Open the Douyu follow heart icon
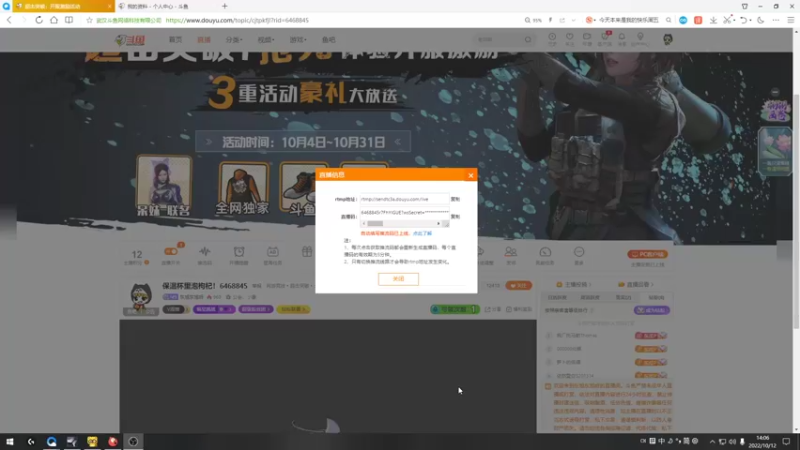 pos(569,39)
